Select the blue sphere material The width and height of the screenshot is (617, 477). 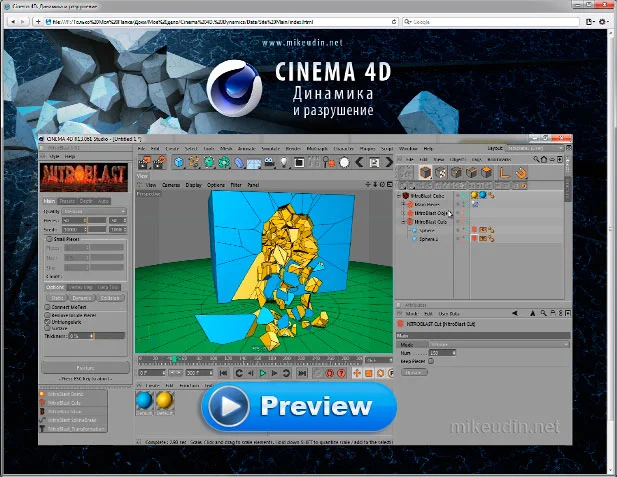tap(144, 400)
